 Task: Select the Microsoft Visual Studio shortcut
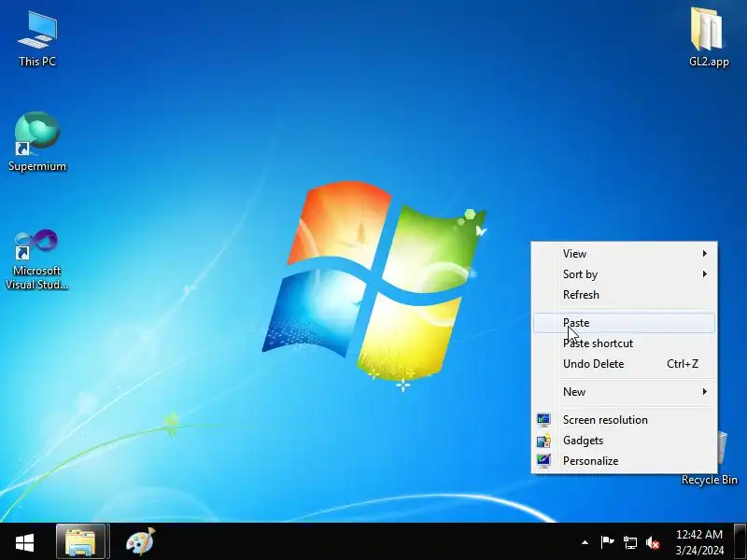coord(37,259)
